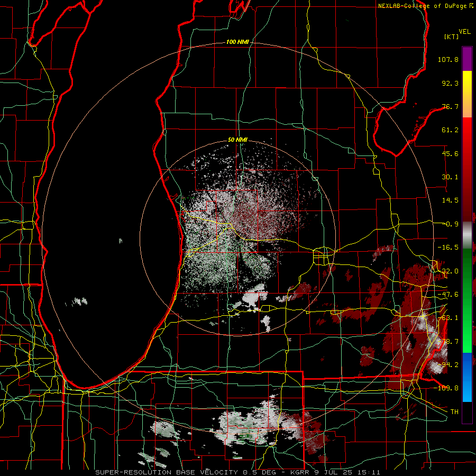Click the 92.3 legend value

[x=450, y=83]
